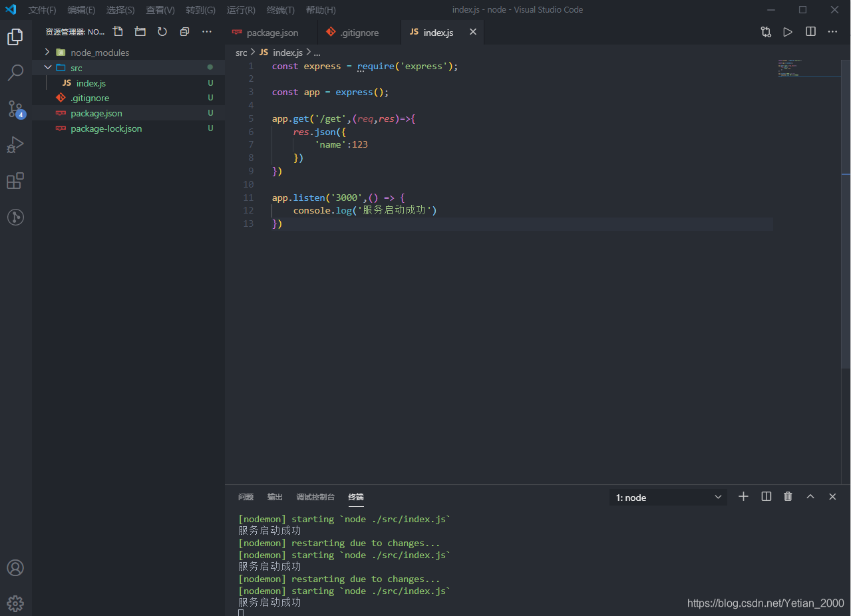
Task: Click line number 11 in the gutter
Action: 248,198
